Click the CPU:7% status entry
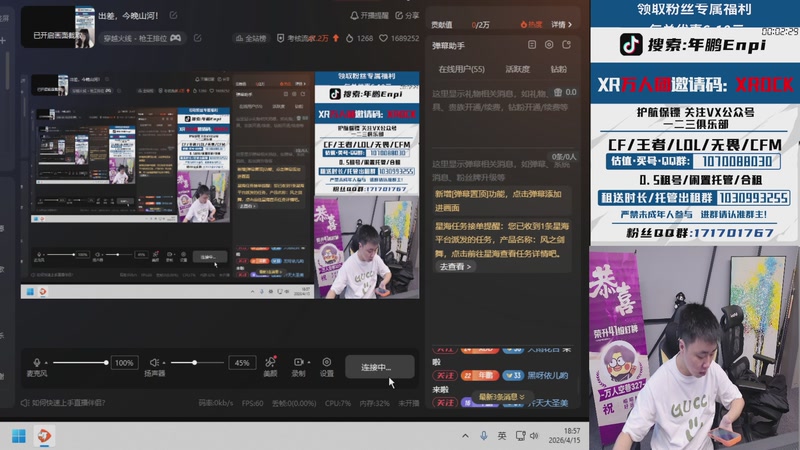 pyautogui.click(x=338, y=403)
